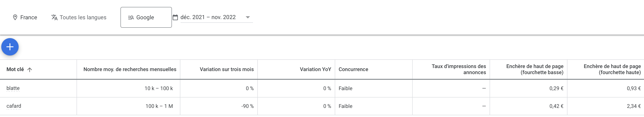This screenshot has width=644, height=117.
Task: Open the date range dropdown arrow
Action: [247, 17]
